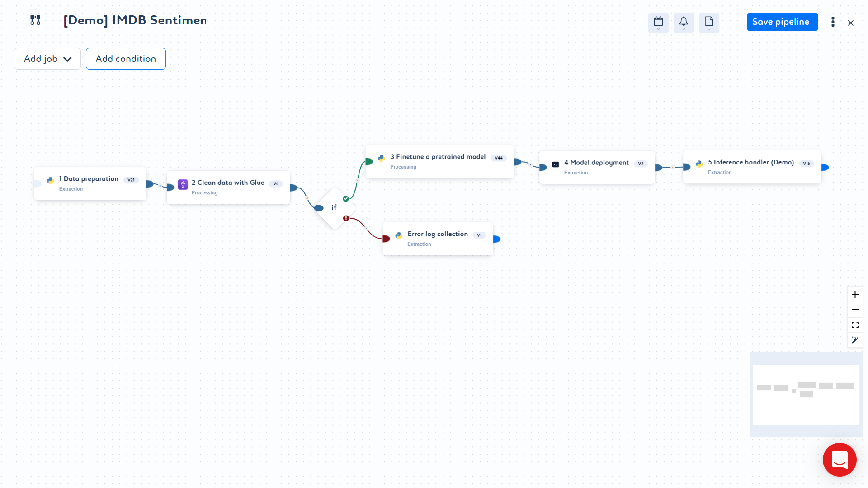
Task: Click the input port of Clean data with Glue
Action: [x=170, y=187]
